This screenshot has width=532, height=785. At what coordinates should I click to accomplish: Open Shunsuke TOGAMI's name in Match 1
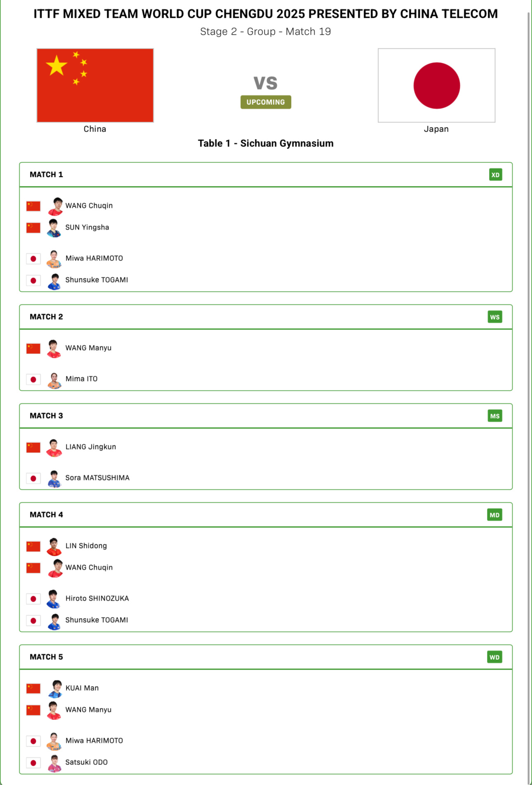(97, 280)
